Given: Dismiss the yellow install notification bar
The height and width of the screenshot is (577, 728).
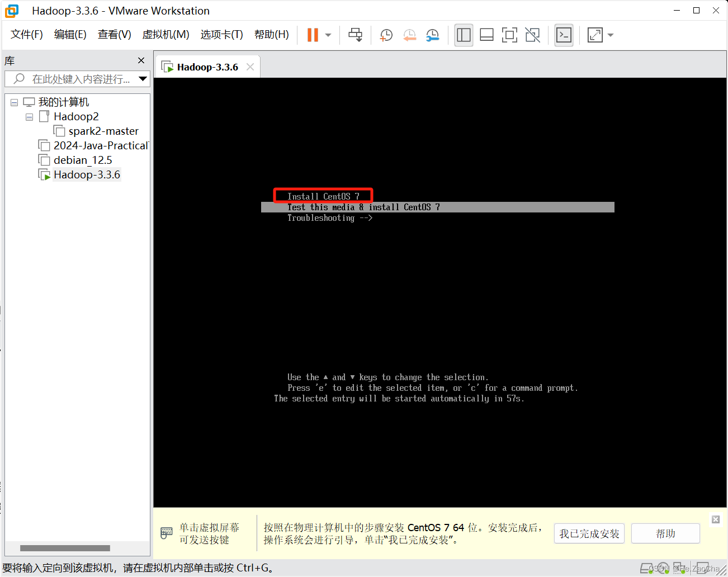Looking at the screenshot, I should pyautogui.click(x=715, y=519).
